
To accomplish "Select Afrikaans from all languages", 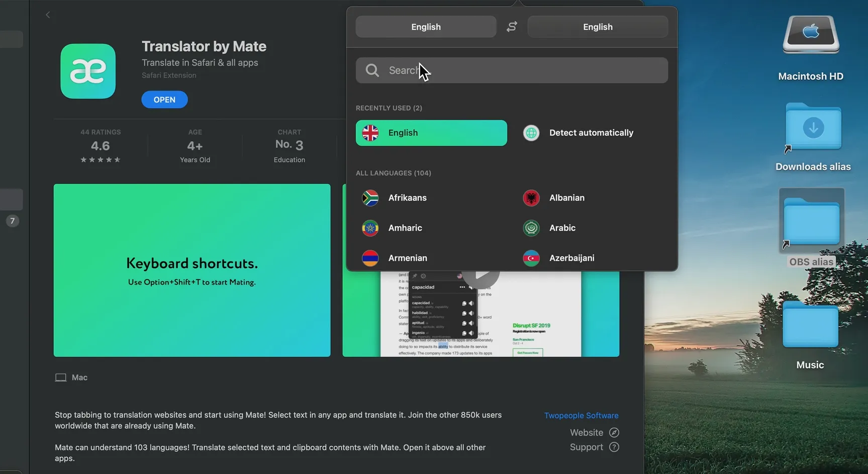I will [x=407, y=198].
